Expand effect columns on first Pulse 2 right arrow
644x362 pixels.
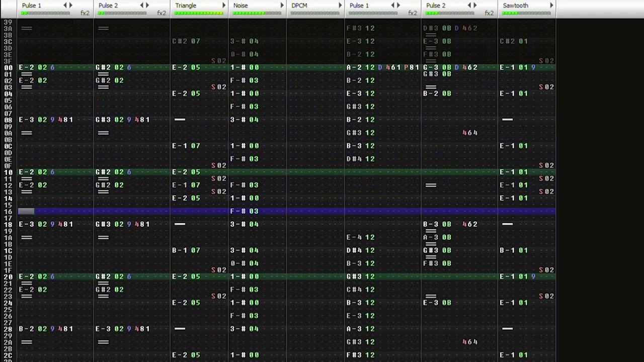click(147, 6)
